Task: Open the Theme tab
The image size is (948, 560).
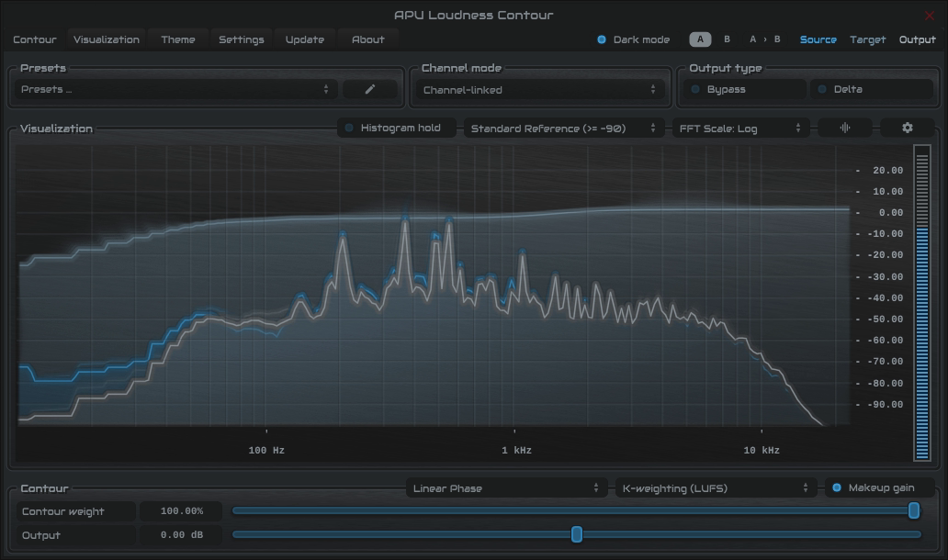Action: [178, 39]
